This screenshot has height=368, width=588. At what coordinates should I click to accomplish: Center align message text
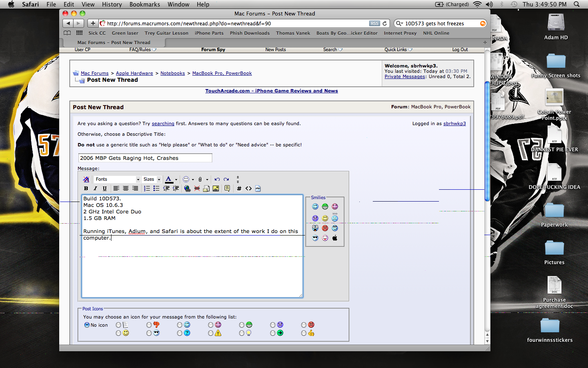tap(126, 188)
